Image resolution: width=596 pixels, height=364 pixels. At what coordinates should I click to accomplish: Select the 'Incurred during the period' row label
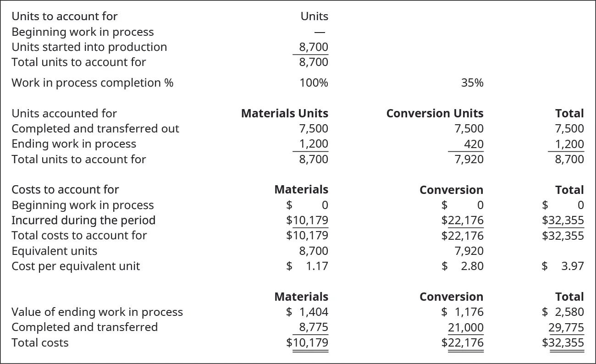click(83, 221)
